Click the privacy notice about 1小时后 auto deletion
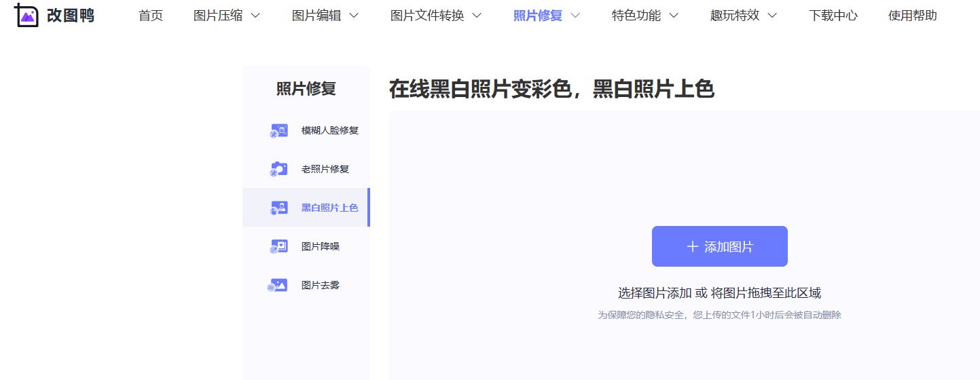The image size is (980, 380). point(720,315)
